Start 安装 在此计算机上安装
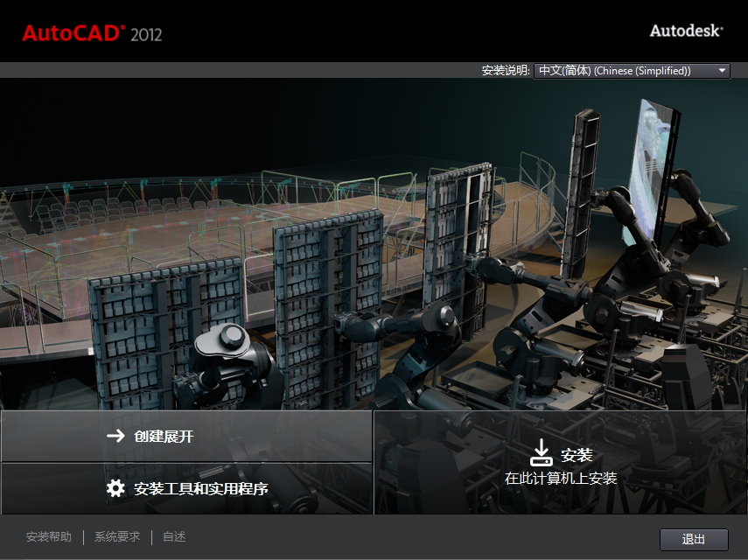 click(x=561, y=462)
